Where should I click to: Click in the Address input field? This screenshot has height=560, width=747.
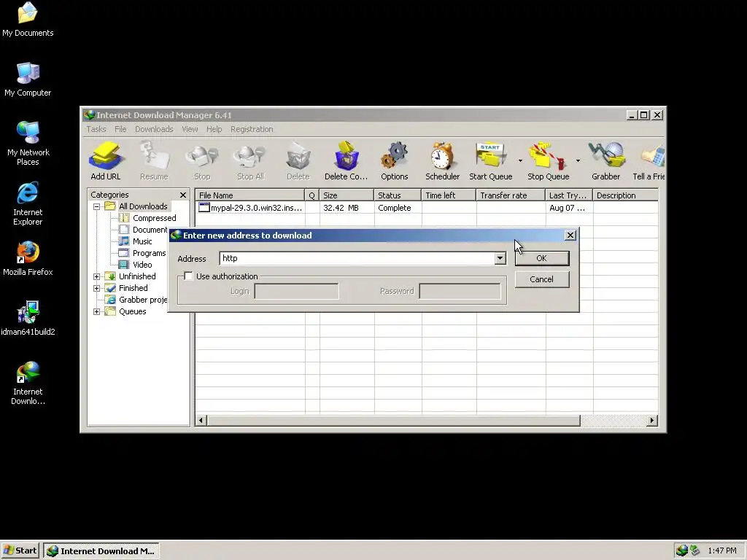tap(357, 258)
